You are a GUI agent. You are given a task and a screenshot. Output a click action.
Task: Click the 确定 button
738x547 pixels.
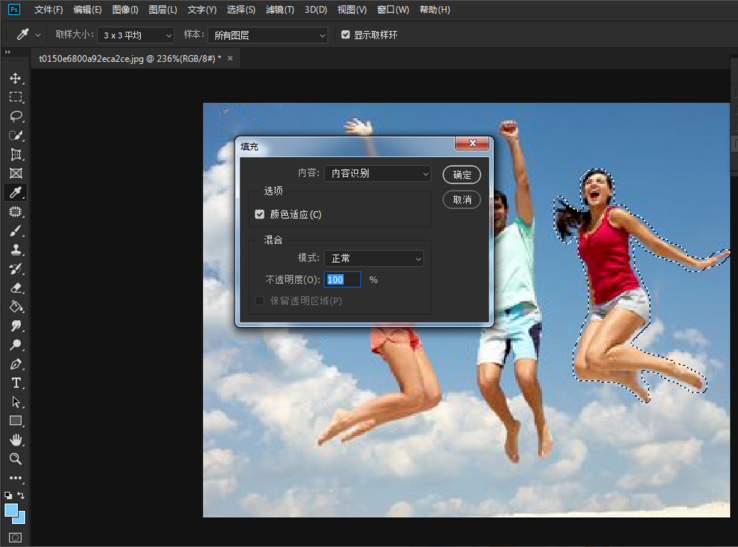click(x=462, y=174)
